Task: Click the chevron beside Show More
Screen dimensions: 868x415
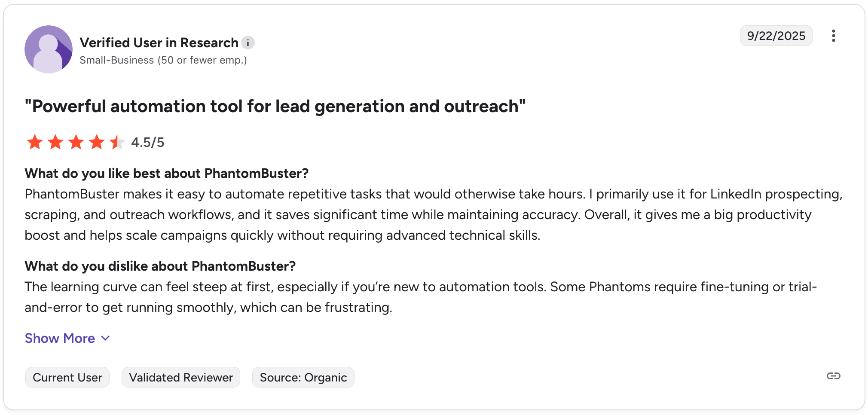Action: point(105,339)
